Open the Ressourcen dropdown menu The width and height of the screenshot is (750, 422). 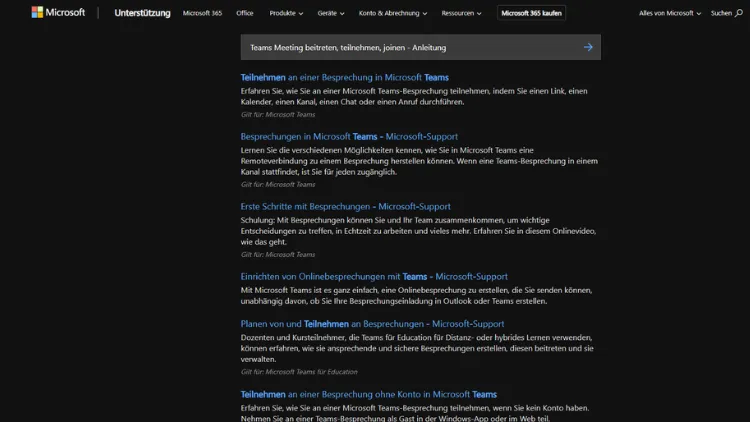pyautogui.click(x=463, y=14)
